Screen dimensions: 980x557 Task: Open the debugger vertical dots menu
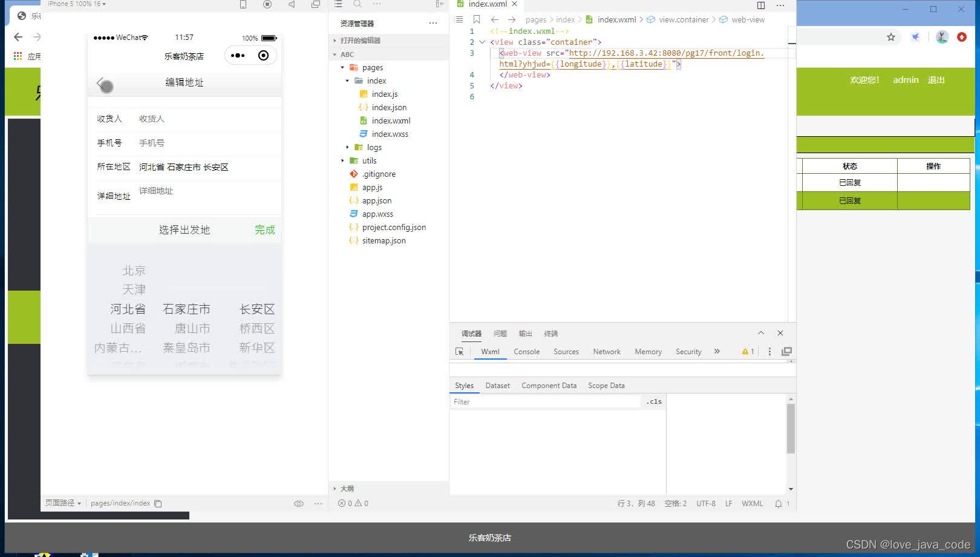tap(769, 352)
